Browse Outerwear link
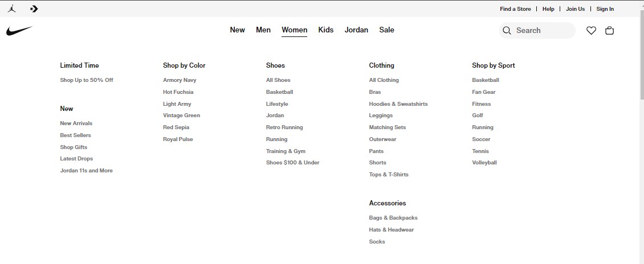 point(382,139)
